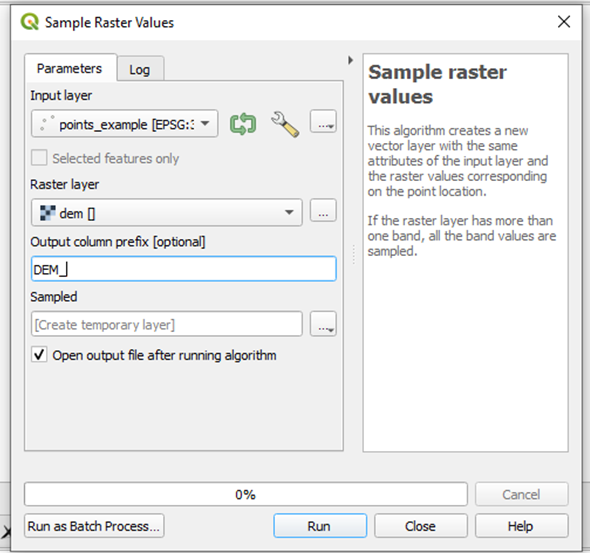Click the 0% progress bar

coord(246,494)
